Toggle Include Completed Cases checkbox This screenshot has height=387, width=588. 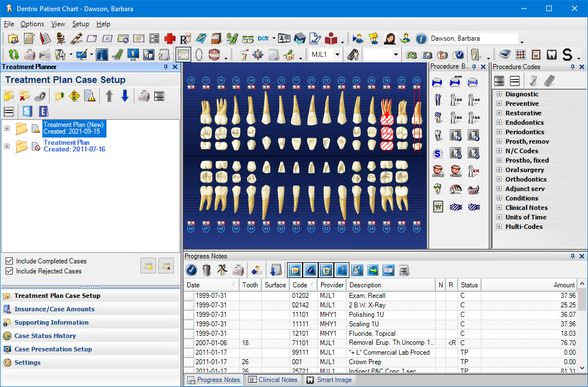pos(9,261)
